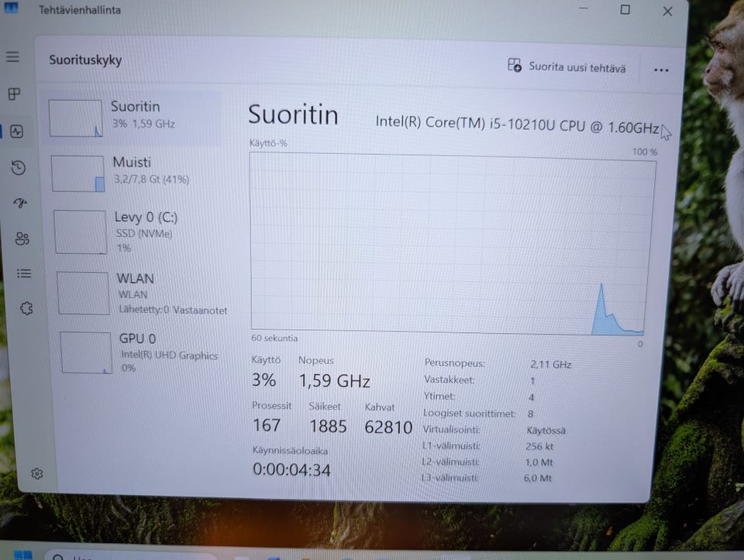
Task: Click the L1-välimuisti 256 kt value
Action: point(539,446)
